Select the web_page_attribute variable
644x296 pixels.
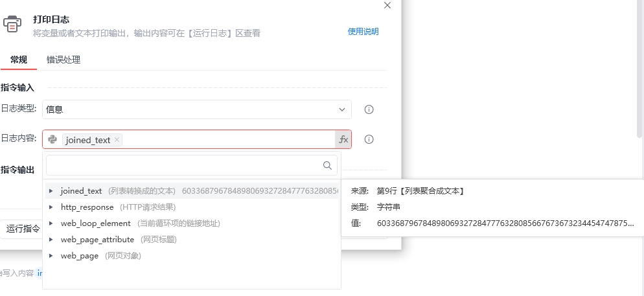pyautogui.click(x=192, y=240)
